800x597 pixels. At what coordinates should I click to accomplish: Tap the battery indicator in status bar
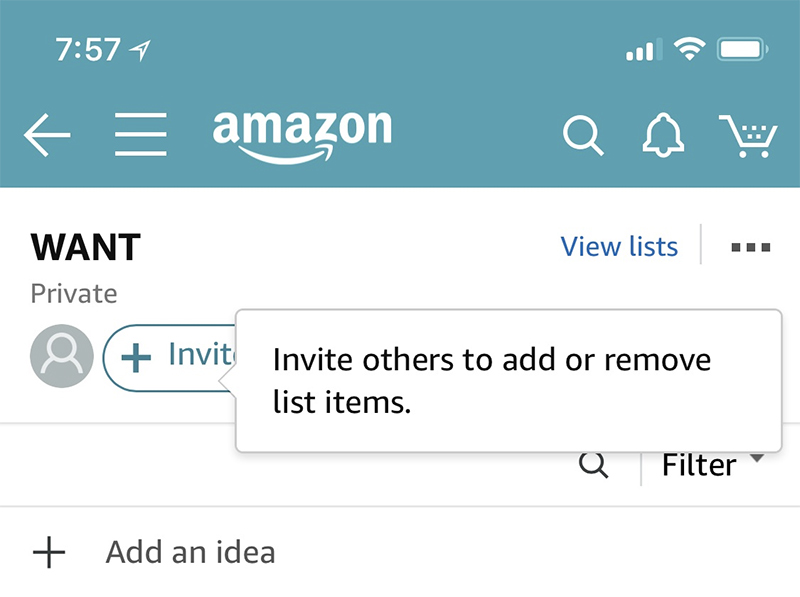742,50
